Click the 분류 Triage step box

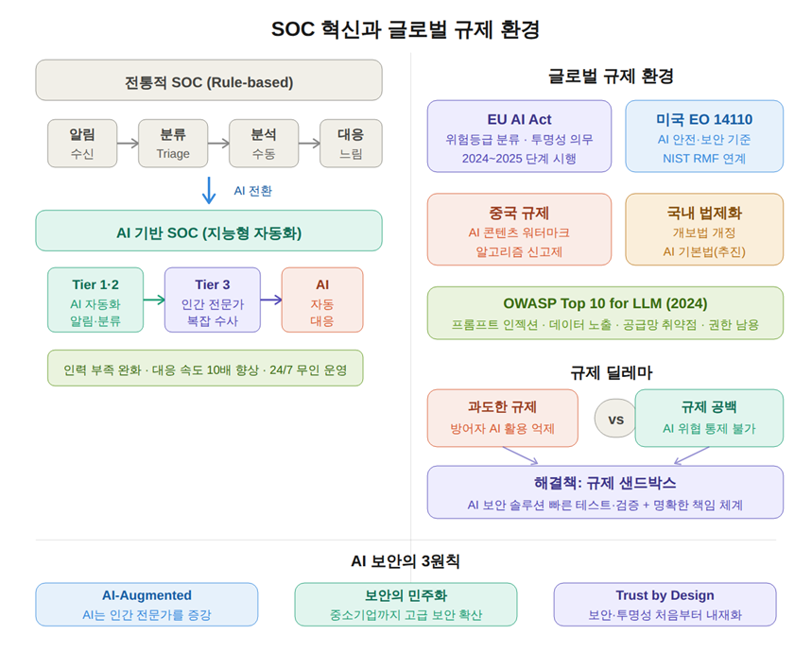pyautogui.click(x=173, y=144)
